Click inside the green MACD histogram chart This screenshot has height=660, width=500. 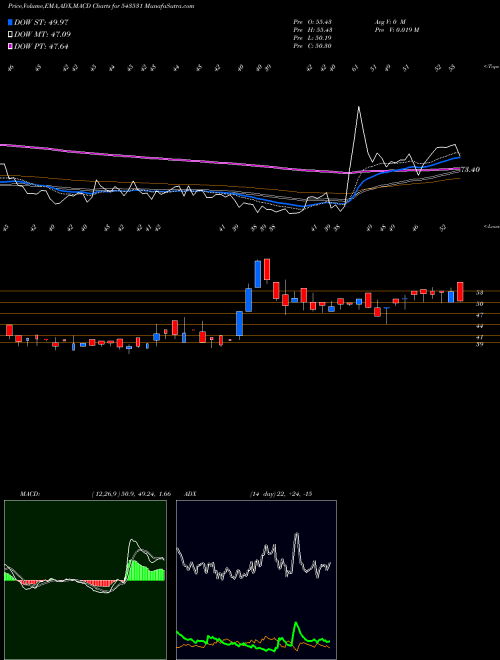click(x=85, y=580)
